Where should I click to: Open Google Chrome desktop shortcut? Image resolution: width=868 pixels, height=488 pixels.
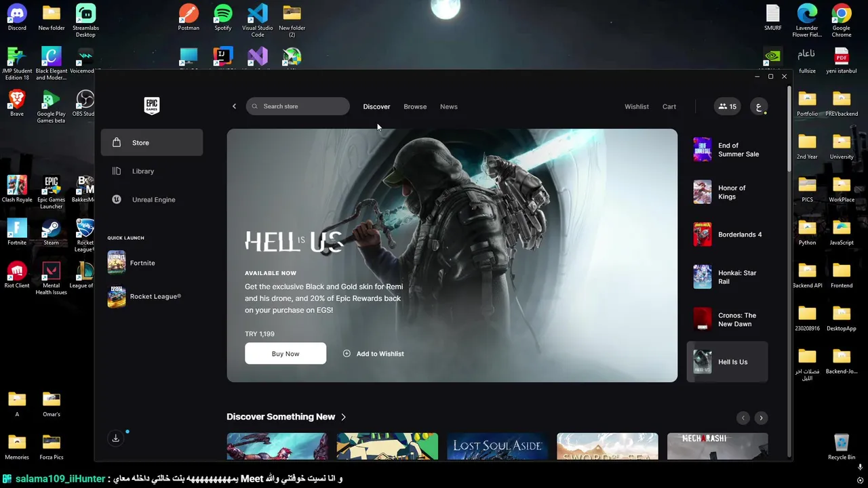click(842, 20)
